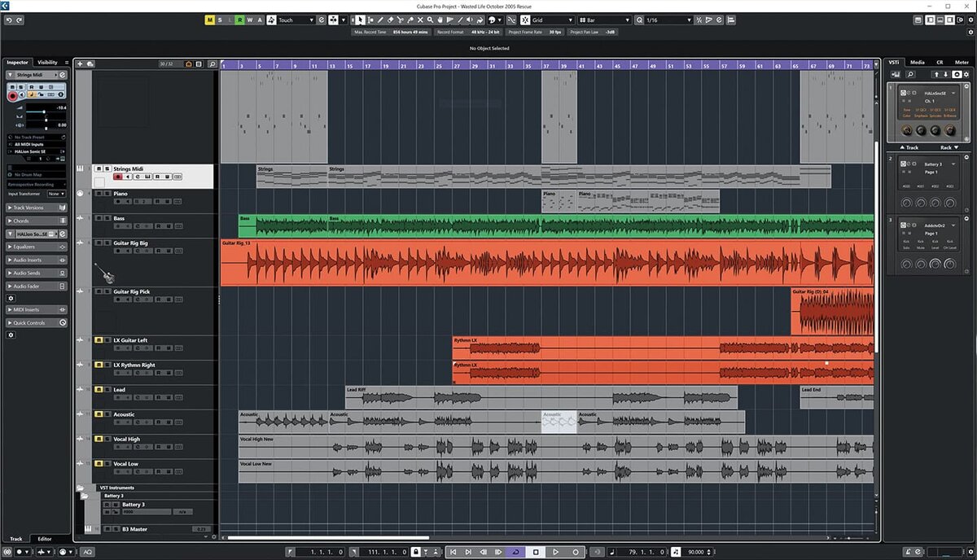Select the Object Selection arrow tool
977x560 pixels.
click(x=360, y=20)
